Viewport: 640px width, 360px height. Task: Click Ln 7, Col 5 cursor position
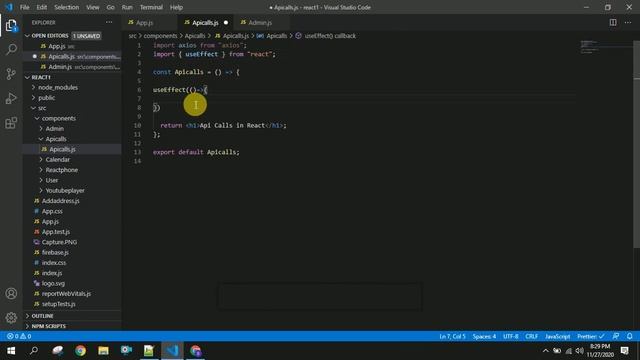pos(452,336)
